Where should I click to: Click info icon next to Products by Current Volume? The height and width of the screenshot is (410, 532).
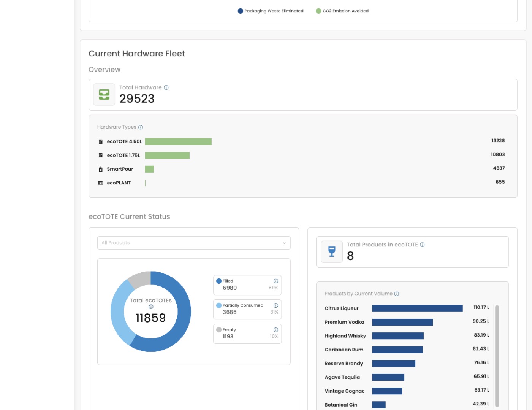tap(397, 294)
